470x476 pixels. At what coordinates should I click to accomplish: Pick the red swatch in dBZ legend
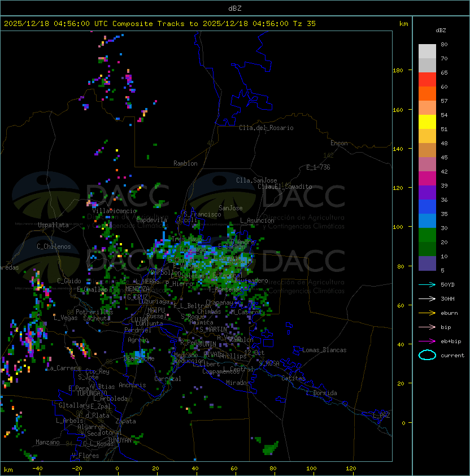point(427,79)
